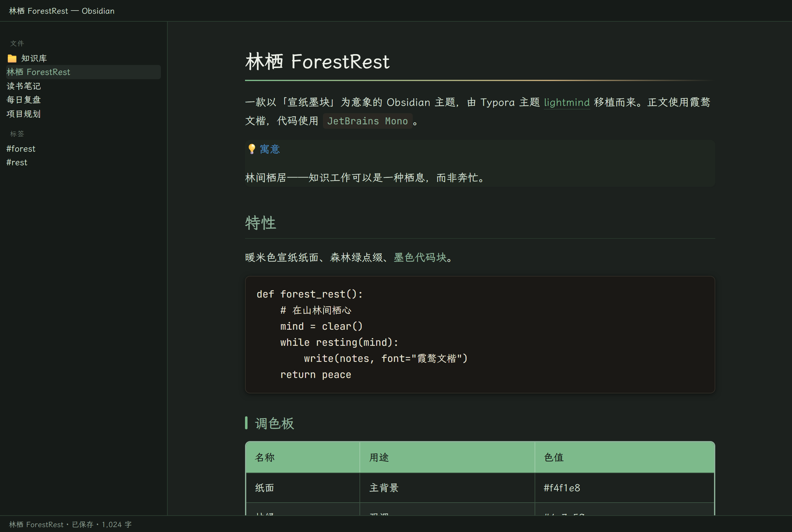Click the # 在山林间栖心 comment line
The width and height of the screenshot is (792, 532).
(316, 310)
